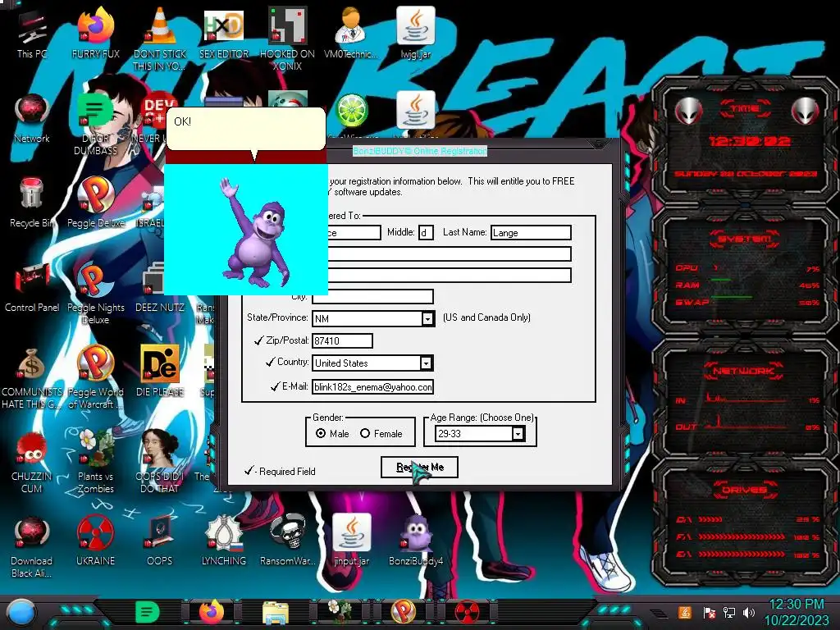Image resolution: width=840 pixels, height=630 pixels.
Task: Open the DEEZ NUTZ desktop shortcut
Action: [x=160, y=288]
